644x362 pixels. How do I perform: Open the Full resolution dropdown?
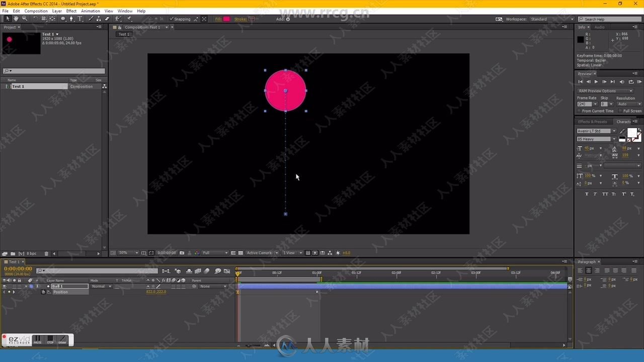pos(215,253)
